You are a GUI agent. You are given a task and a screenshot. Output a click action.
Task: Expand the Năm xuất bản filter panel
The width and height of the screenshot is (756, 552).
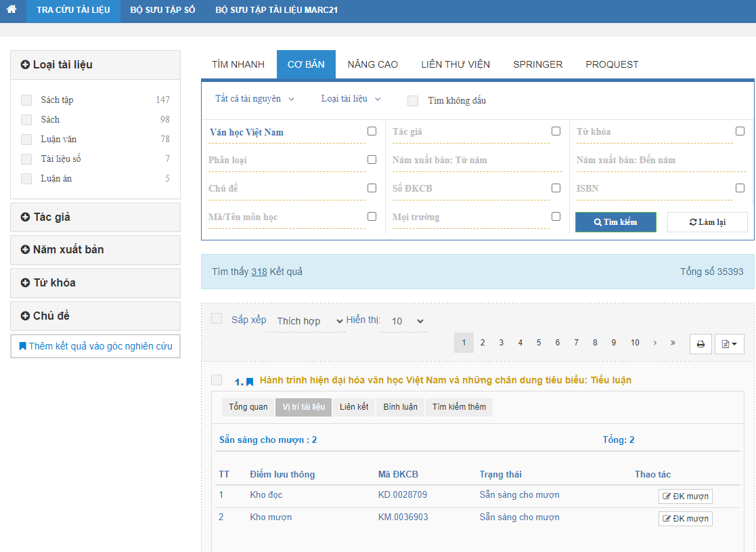tap(95, 250)
